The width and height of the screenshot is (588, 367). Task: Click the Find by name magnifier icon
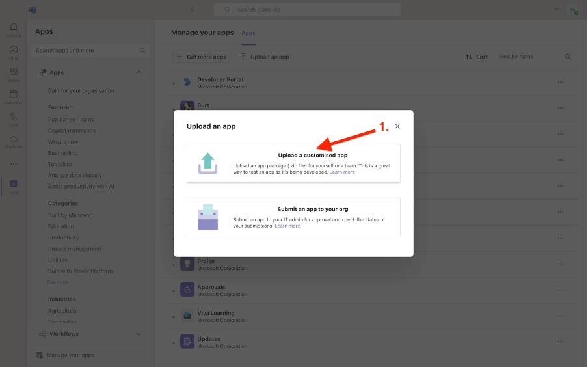(x=568, y=57)
